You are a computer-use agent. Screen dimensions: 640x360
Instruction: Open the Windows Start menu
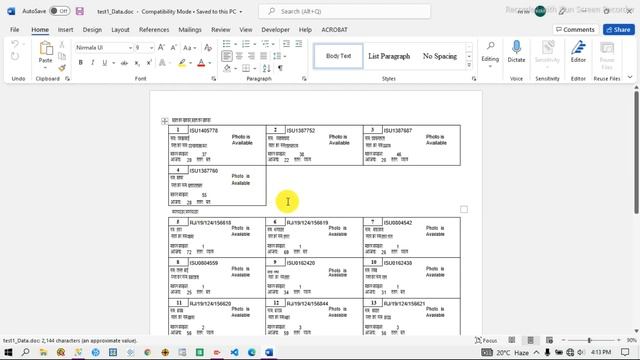8,352
